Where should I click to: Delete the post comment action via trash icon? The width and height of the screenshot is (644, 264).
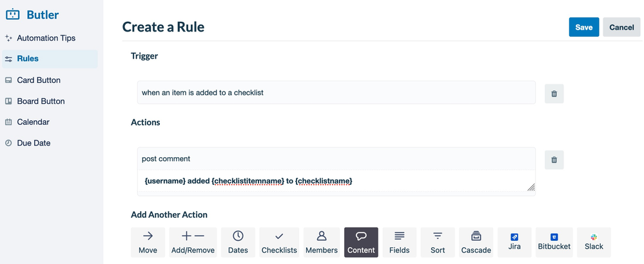click(x=554, y=160)
